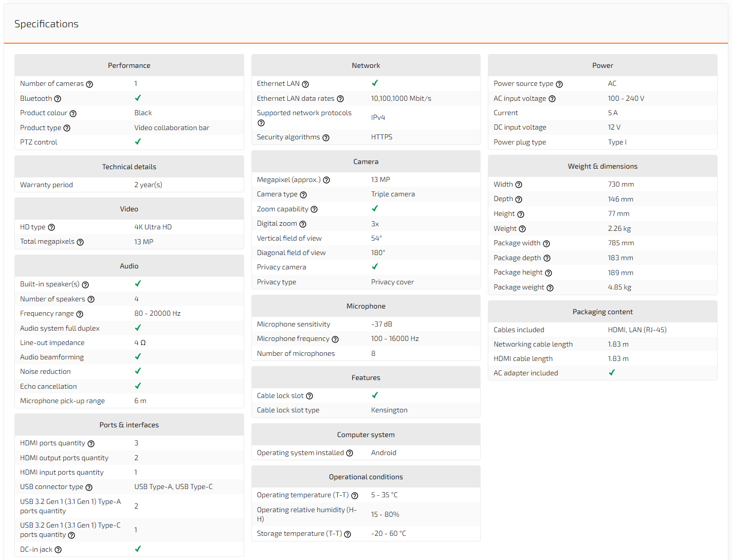Click info icon next to Power source type

click(x=559, y=84)
